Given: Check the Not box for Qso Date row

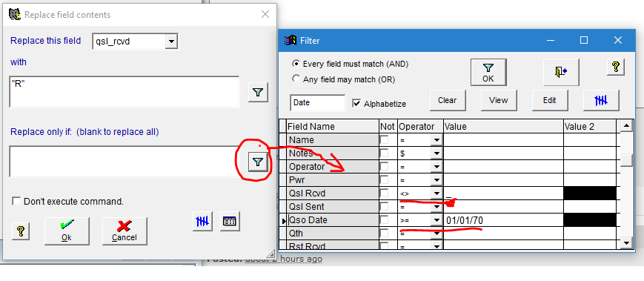Looking at the screenshot, I should pyautogui.click(x=385, y=220).
